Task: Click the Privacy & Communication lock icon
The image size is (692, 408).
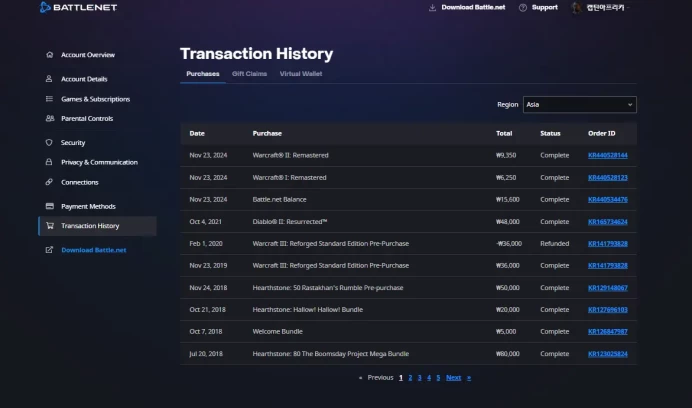Action: point(49,162)
